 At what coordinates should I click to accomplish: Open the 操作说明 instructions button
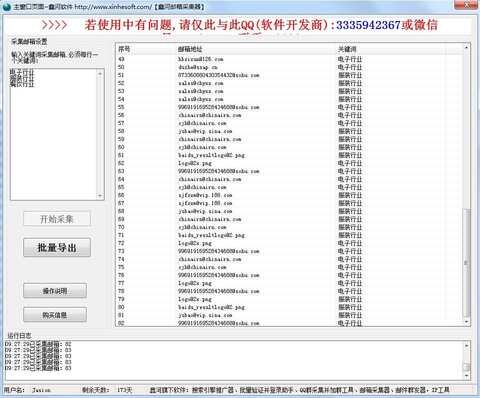coord(55,291)
